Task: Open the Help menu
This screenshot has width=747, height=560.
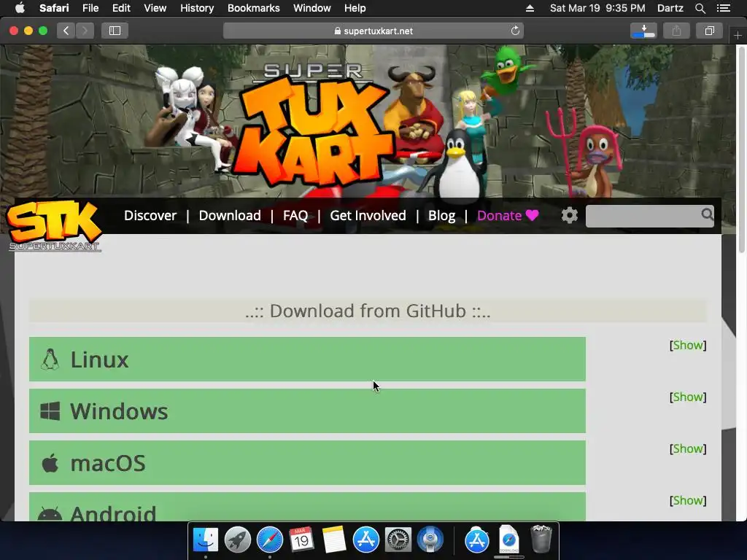Action: coord(355,8)
